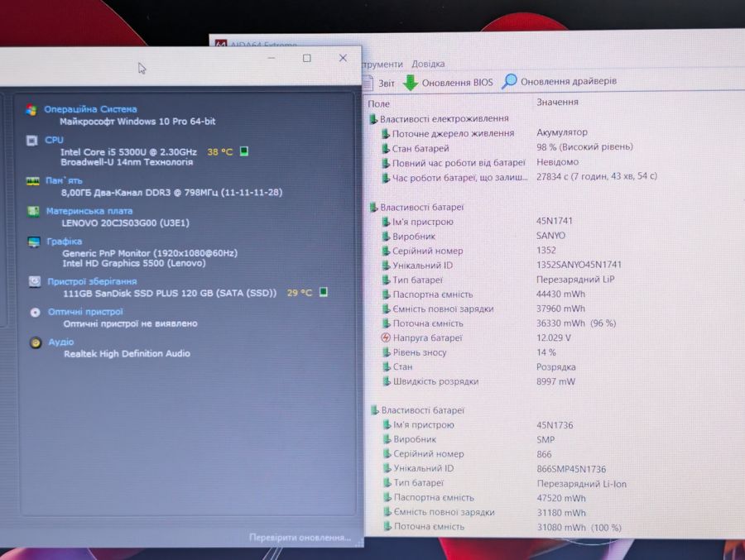Click the optical disc icon
745x560 pixels.
tap(35, 312)
